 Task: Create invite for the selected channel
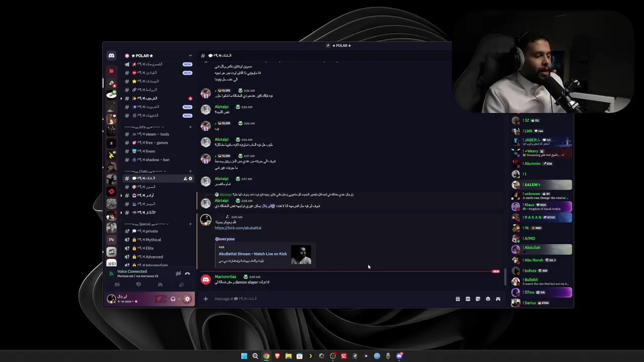pyautogui.click(x=185, y=178)
